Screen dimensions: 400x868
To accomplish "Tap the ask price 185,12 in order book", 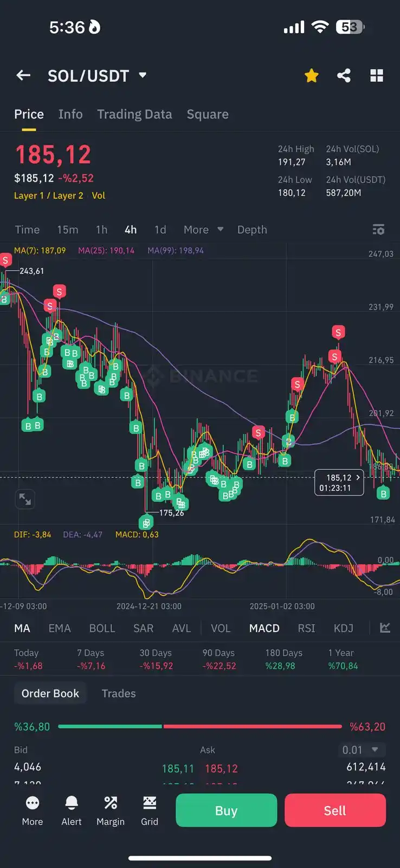I will 221,769.
